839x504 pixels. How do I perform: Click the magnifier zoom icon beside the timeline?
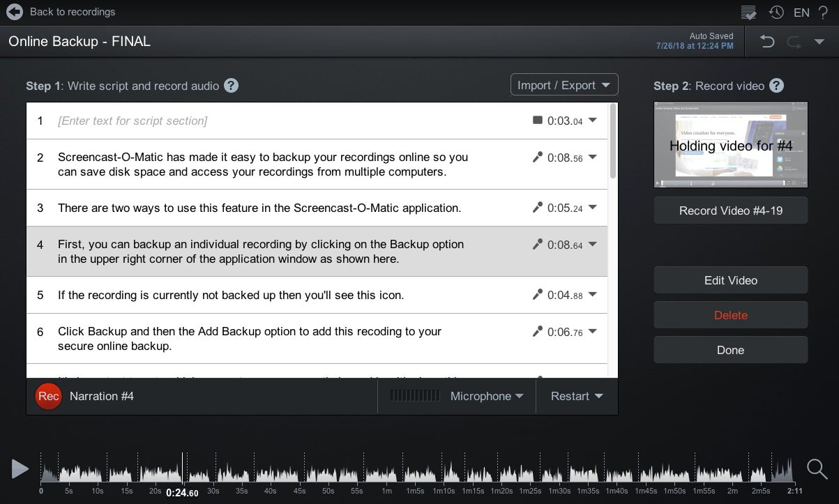(x=816, y=468)
